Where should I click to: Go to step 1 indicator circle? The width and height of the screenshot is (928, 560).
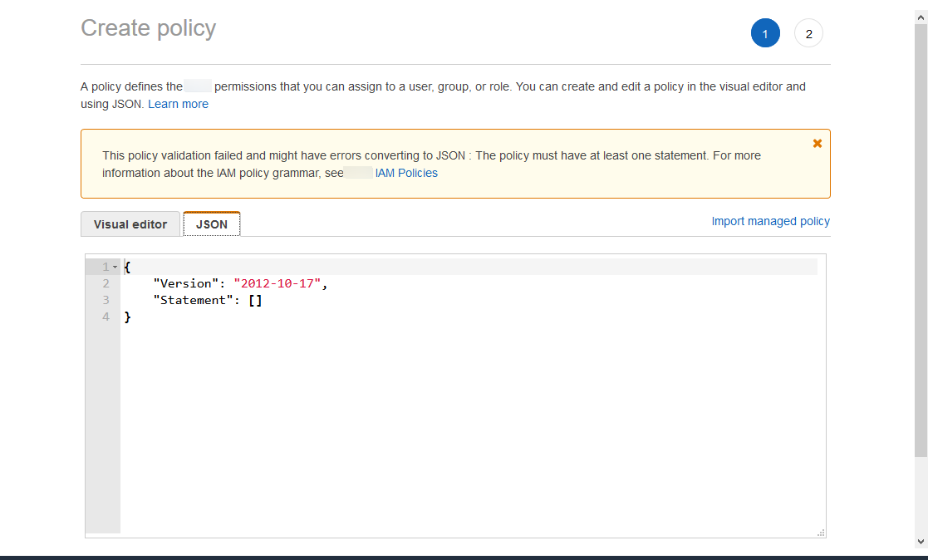click(765, 34)
